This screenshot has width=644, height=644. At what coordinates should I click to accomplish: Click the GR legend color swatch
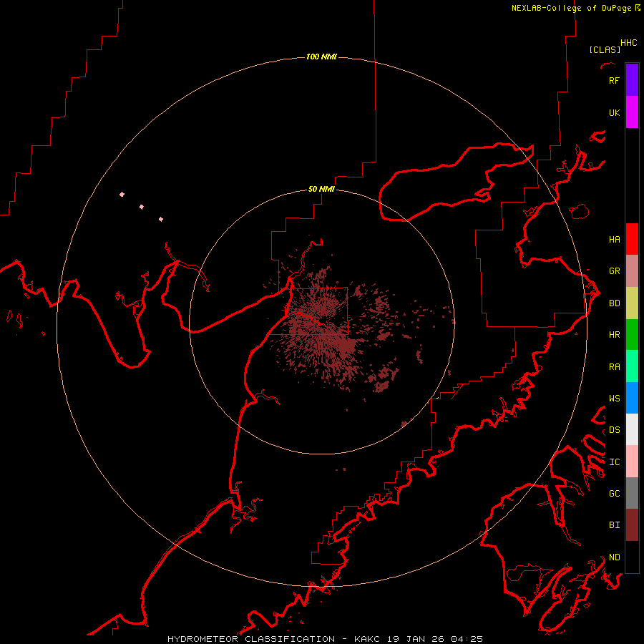(x=632, y=271)
